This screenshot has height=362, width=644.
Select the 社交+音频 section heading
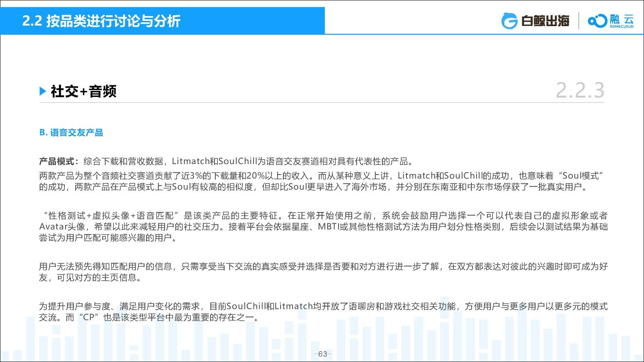83,91
